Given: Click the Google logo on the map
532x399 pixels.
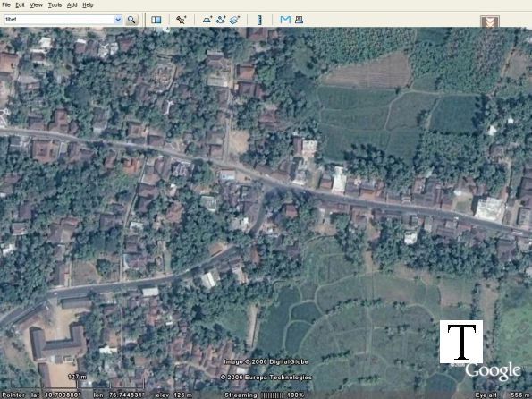Looking at the screenshot, I should 493,371.
